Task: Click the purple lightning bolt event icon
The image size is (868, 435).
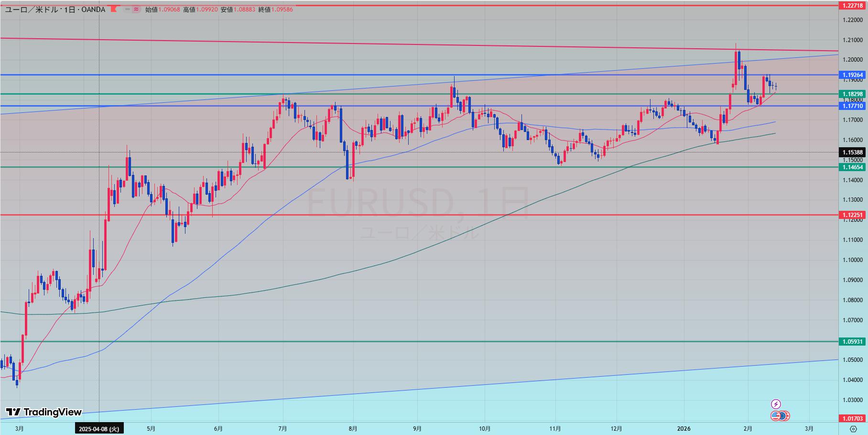Action: coord(776,404)
